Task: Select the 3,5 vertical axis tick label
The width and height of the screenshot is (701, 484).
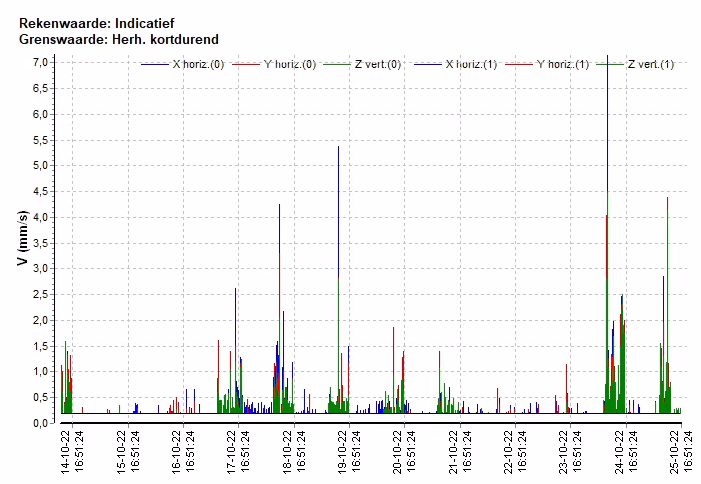Action: point(39,243)
